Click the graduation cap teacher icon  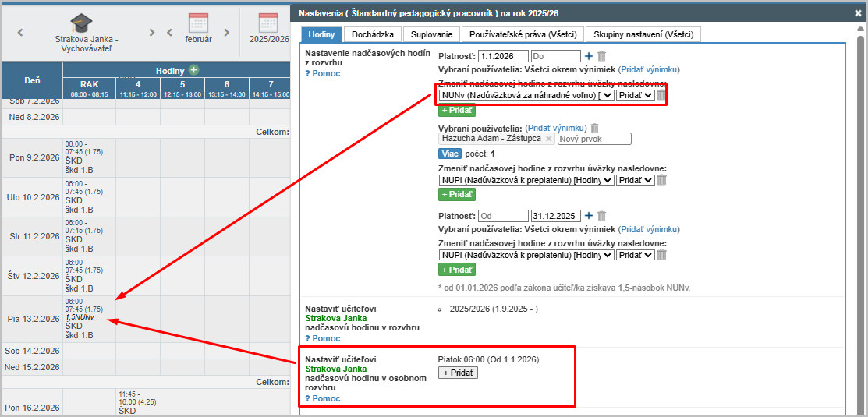82,23
